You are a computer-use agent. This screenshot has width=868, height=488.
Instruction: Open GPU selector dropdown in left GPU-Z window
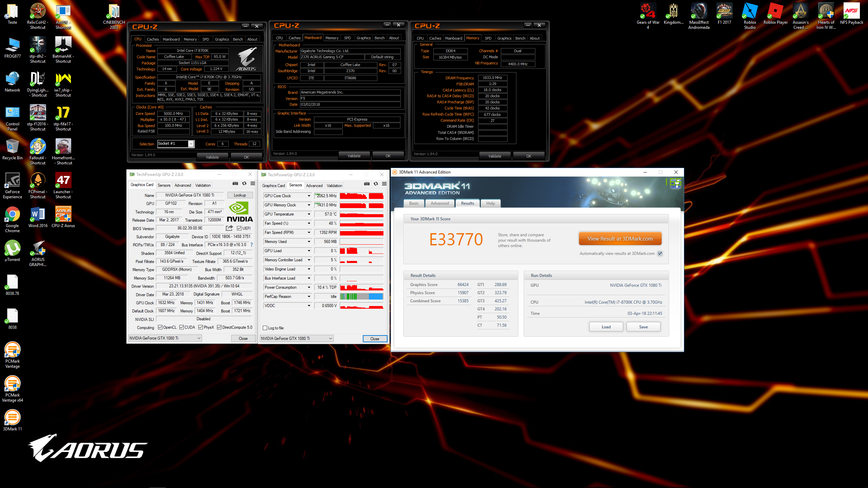tap(165, 338)
